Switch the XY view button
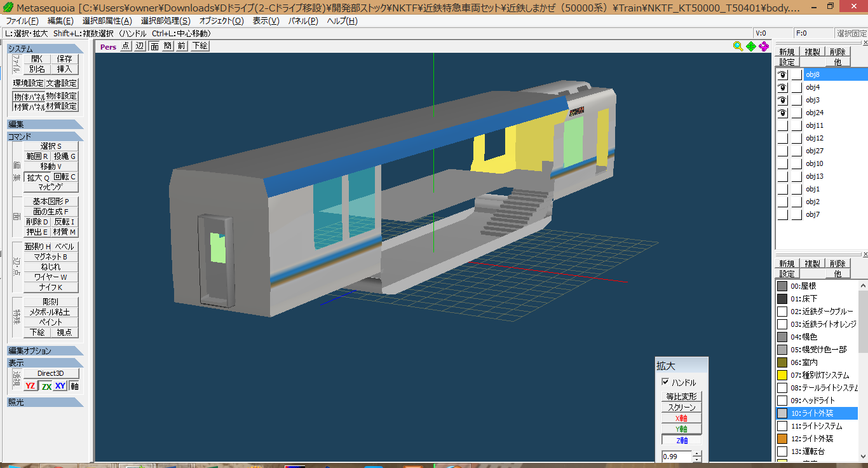The width and height of the screenshot is (868, 468). pos(60,386)
